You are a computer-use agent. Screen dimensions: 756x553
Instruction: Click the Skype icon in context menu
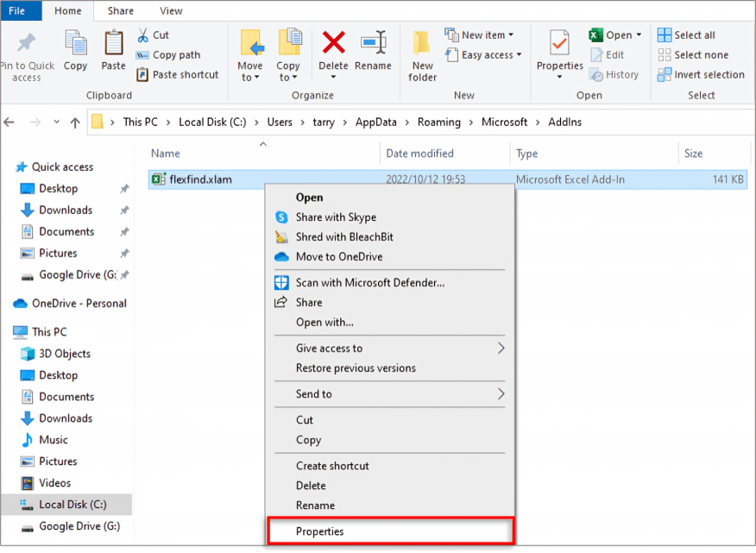click(281, 217)
